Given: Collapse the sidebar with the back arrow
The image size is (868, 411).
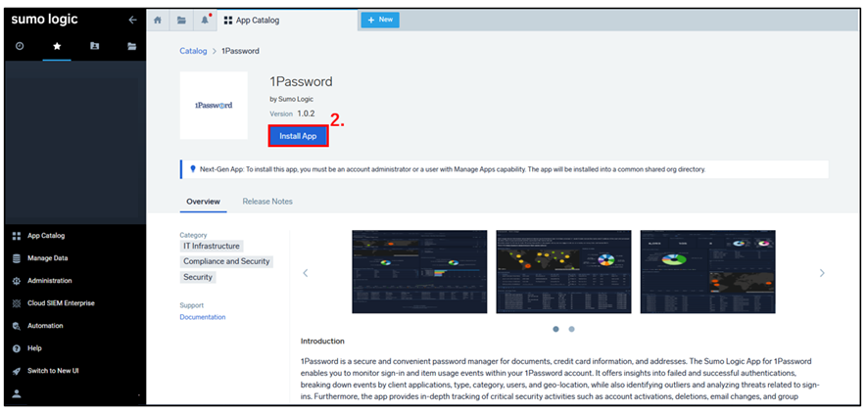Looking at the screenshot, I should point(132,20).
